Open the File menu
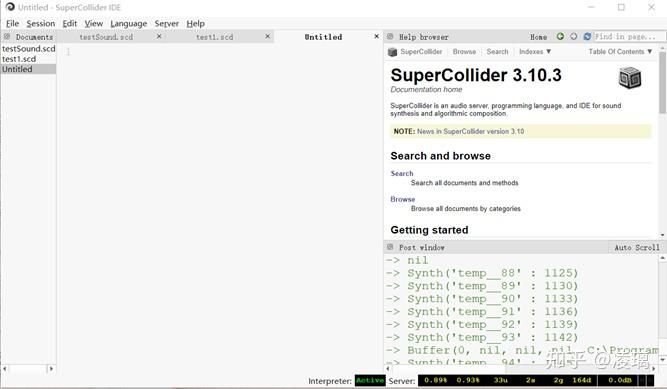Screen dimensions: 667x389 tap(12, 23)
